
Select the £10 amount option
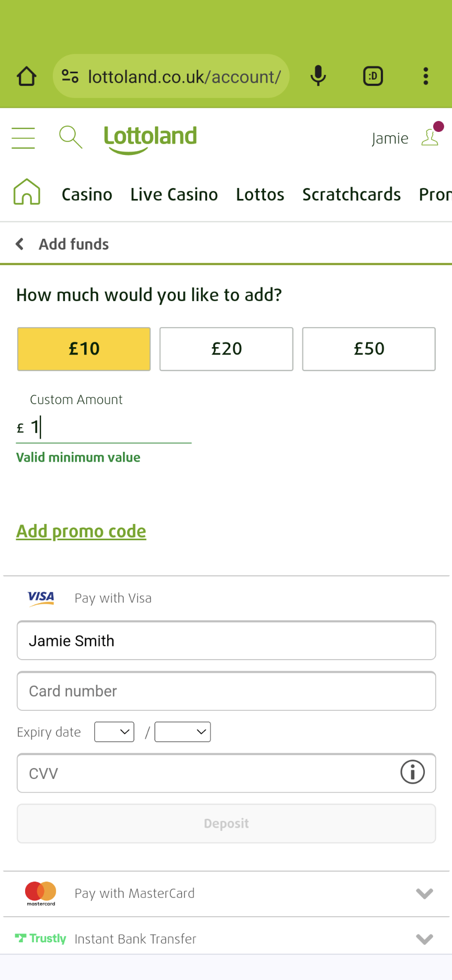(84, 349)
